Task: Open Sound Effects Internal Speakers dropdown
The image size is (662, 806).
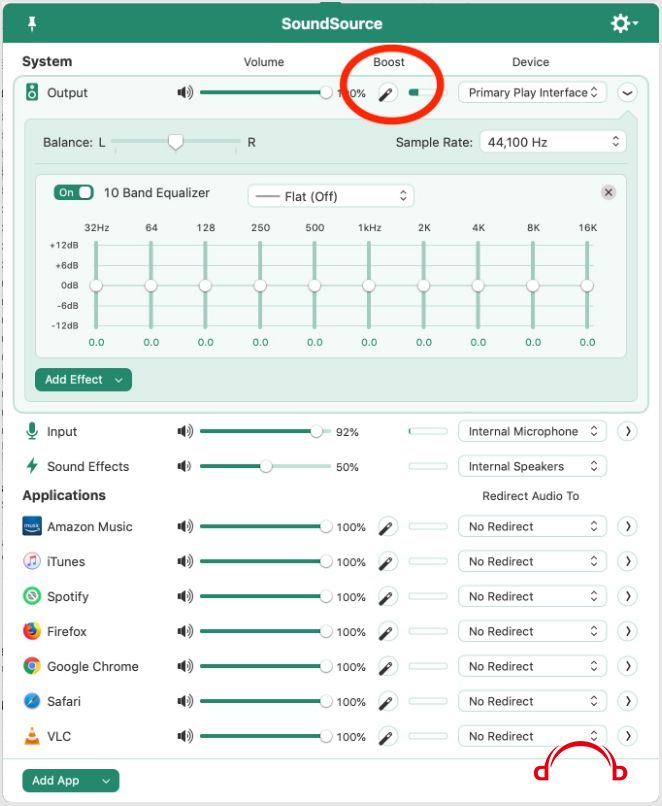Action: pos(532,466)
